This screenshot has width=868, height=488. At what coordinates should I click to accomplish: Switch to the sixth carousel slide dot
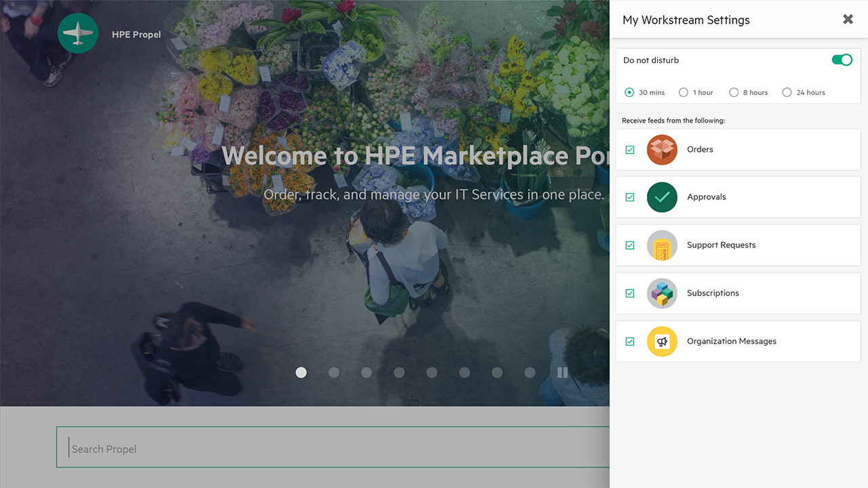465,372
